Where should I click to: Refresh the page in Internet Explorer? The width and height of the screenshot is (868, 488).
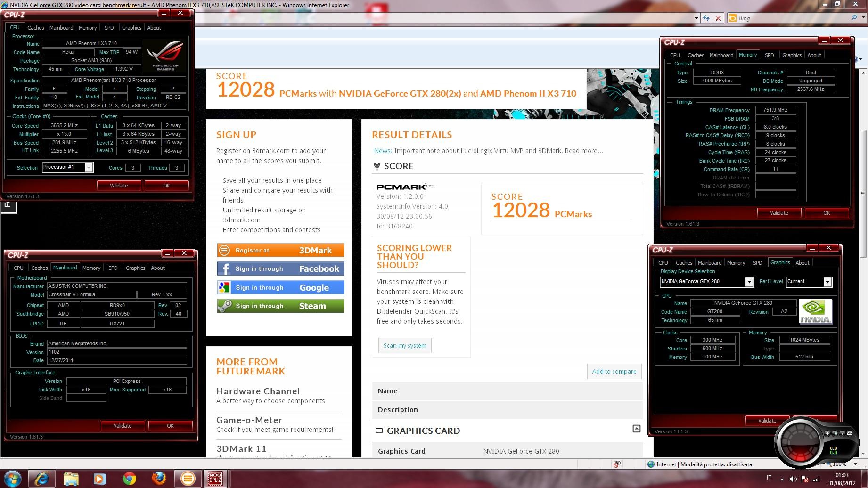[x=706, y=18]
